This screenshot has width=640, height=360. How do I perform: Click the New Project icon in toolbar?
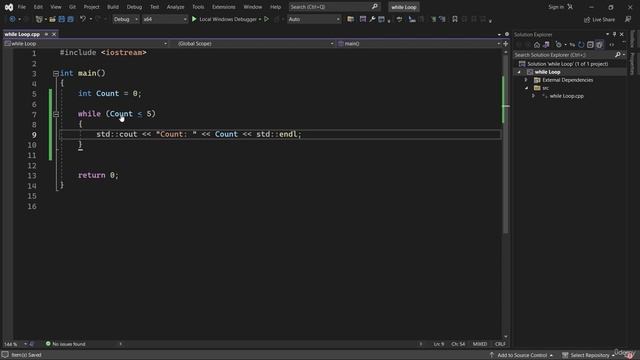pos(39,19)
